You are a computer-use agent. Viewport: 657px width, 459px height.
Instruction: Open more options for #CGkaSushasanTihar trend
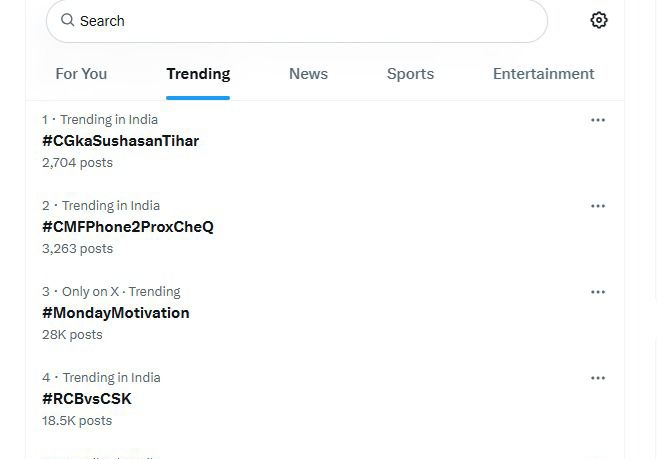(x=598, y=120)
